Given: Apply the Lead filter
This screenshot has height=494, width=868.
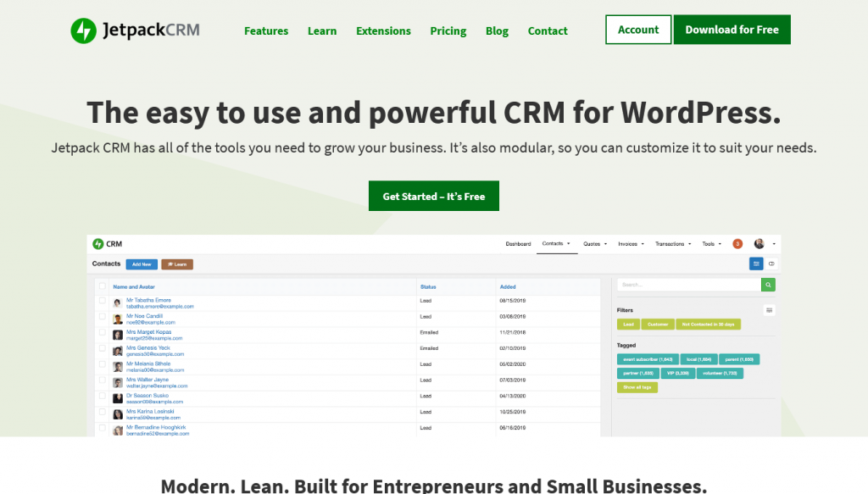Looking at the screenshot, I should pyautogui.click(x=628, y=325).
